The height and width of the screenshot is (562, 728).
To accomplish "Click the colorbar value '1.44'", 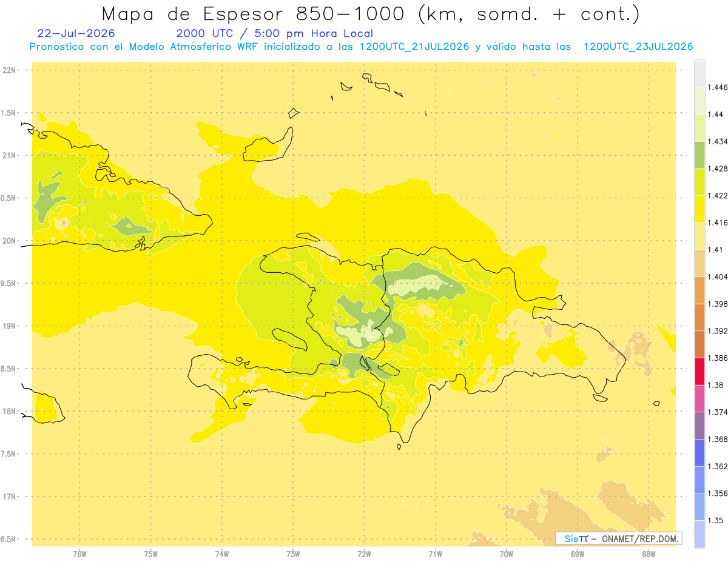I will (715, 115).
